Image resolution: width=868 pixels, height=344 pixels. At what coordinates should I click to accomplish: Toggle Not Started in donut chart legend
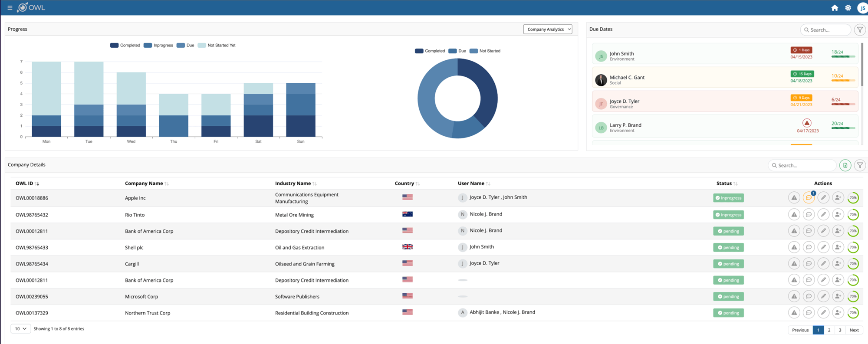485,51
